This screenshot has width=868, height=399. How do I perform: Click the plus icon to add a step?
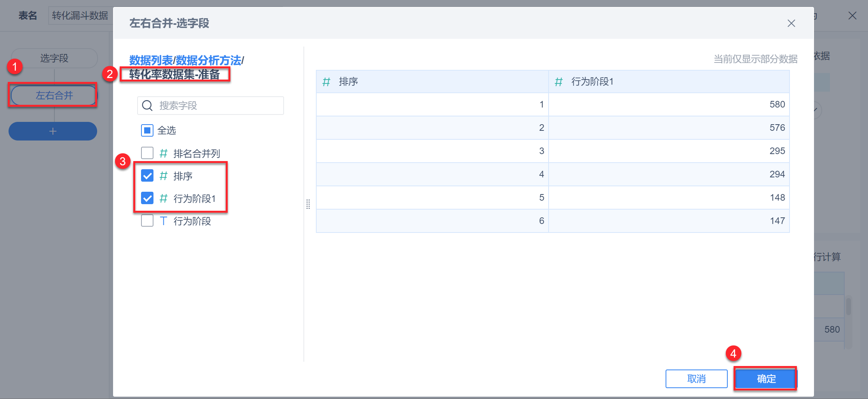tap(53, 131)
